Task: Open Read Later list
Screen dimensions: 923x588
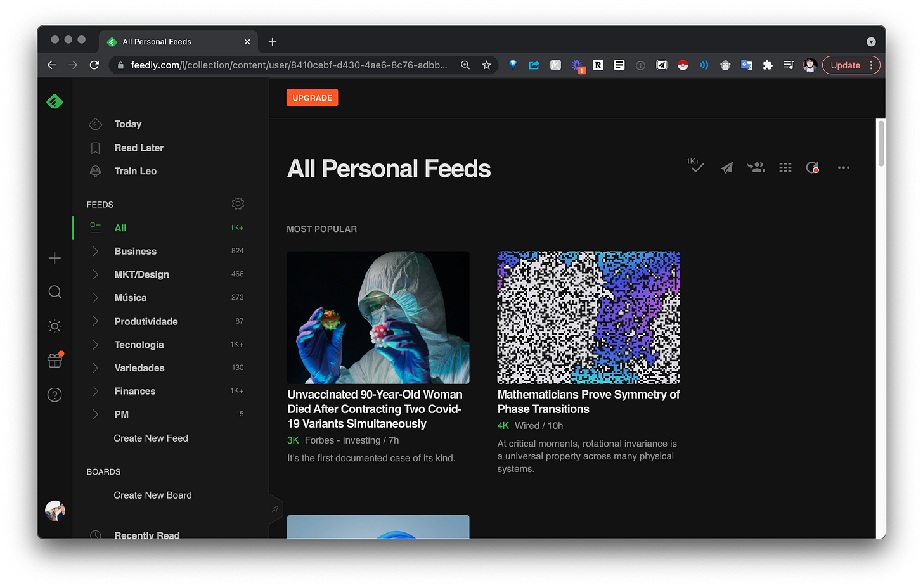Action: click(x=139, y=148)
